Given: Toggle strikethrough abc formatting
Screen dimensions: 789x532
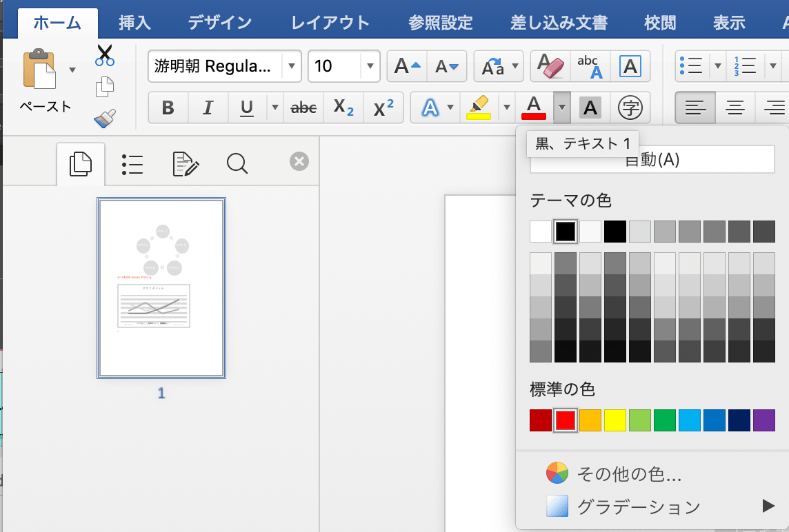Looking at the screenshot, I should (x=303, y=108).
